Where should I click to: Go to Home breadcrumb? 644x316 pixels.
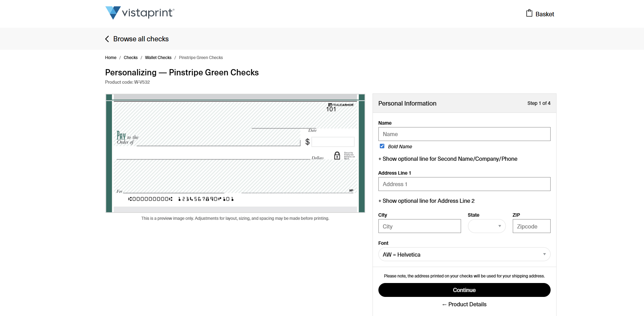[x=111, y=58]
